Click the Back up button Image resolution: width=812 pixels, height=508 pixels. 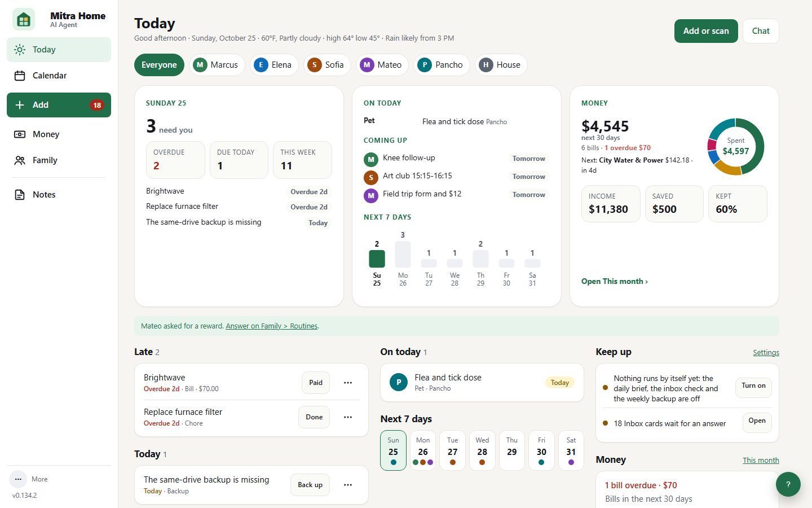[x=310, y=485]
